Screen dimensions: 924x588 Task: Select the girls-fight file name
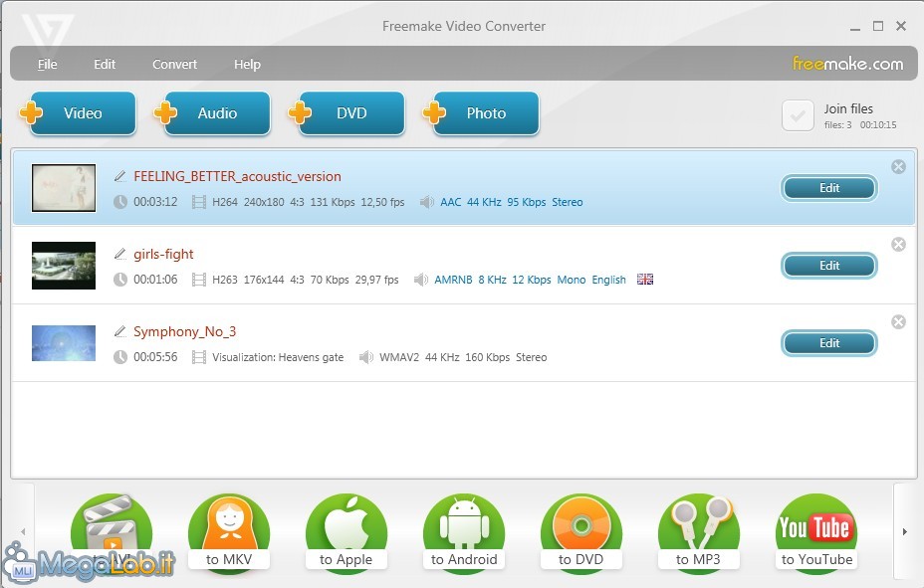[x=163, y=254]
